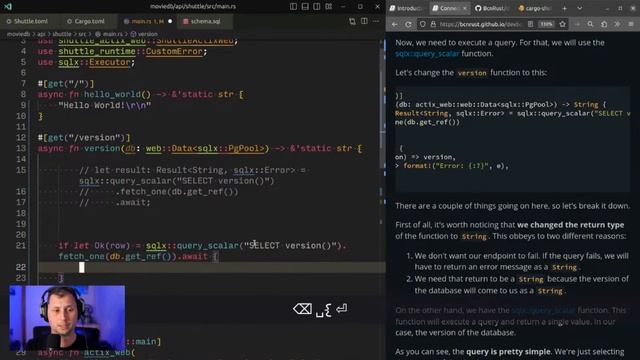
Task: Go back in the browser
Action: click(x=395, y=24)
